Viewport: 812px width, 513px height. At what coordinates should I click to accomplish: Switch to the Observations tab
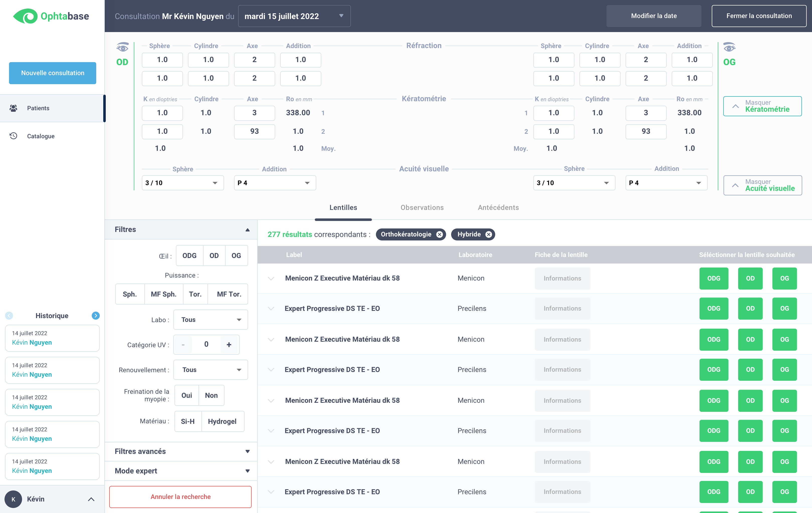coord(422,207)
